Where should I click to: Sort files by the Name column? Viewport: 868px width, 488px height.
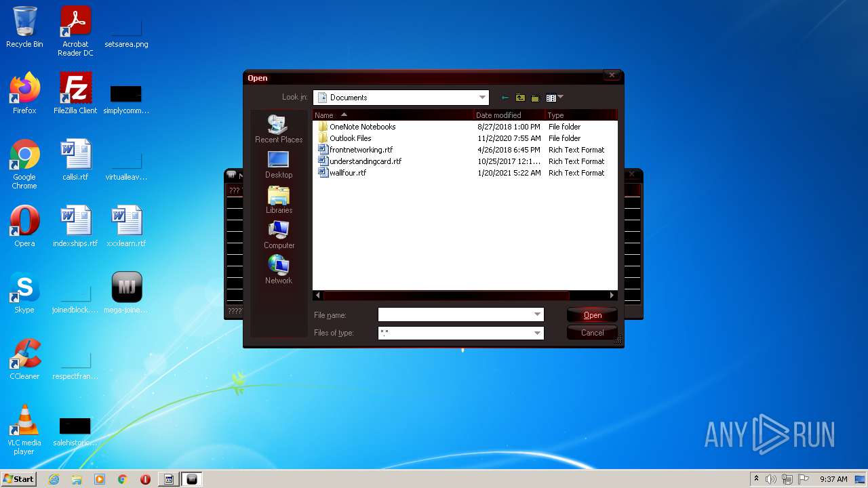point(393,115)
